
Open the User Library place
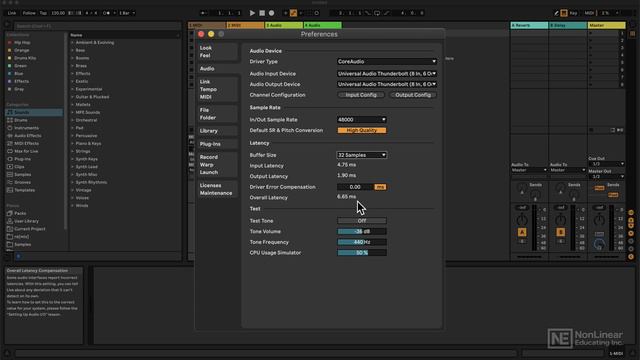pyautogui.click(x=26, y=221)
